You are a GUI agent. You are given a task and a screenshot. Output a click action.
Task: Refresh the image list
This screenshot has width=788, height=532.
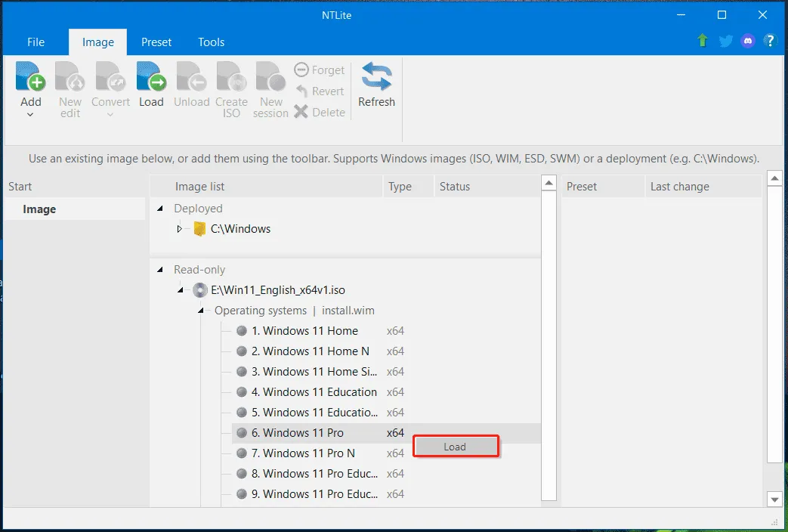tap(376, 85)
